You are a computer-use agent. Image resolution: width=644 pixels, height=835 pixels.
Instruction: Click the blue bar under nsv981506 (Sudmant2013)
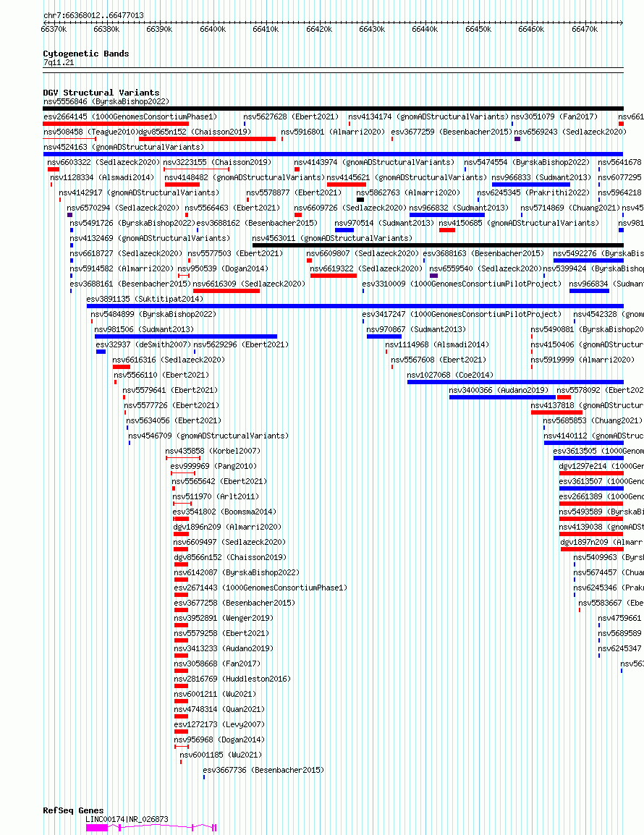tap(186, 336)
